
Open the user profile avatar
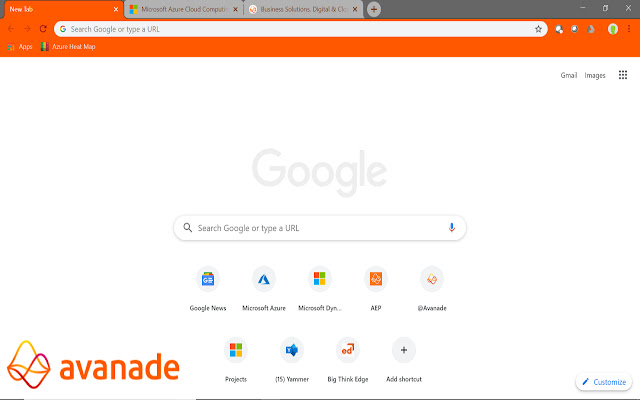[613, 29]
